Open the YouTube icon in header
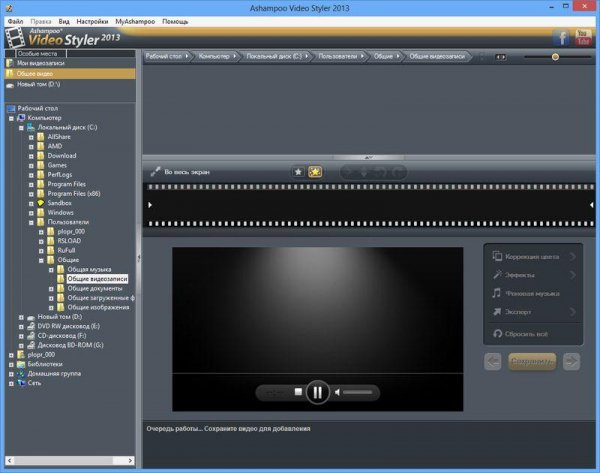The height and width of the screenshot is (473, 600). coord(583,37)
